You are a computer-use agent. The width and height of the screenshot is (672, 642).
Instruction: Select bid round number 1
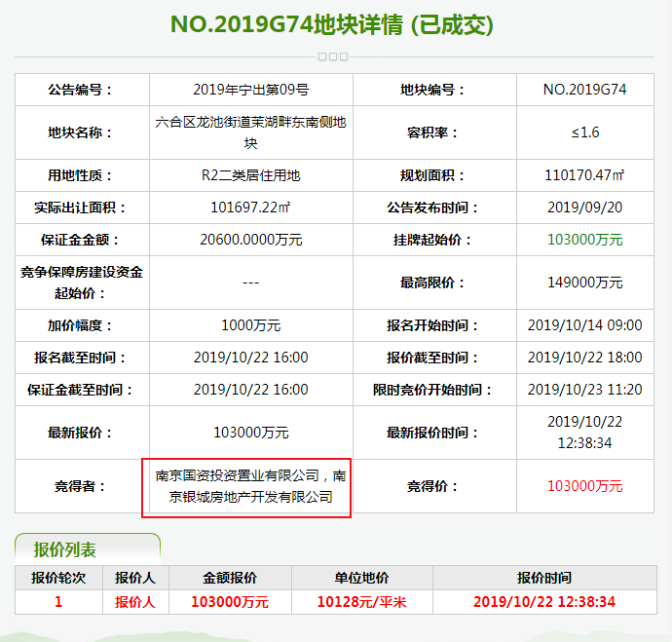coord(58,602)
